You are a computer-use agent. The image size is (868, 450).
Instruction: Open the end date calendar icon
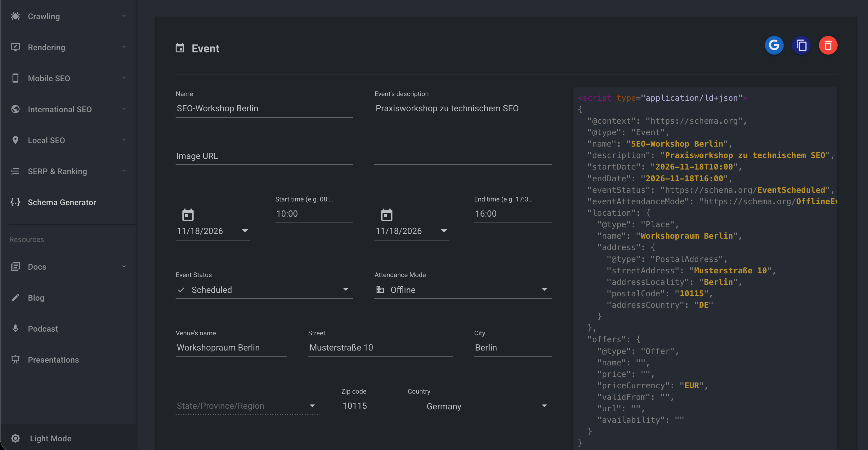tap(387, 214)
